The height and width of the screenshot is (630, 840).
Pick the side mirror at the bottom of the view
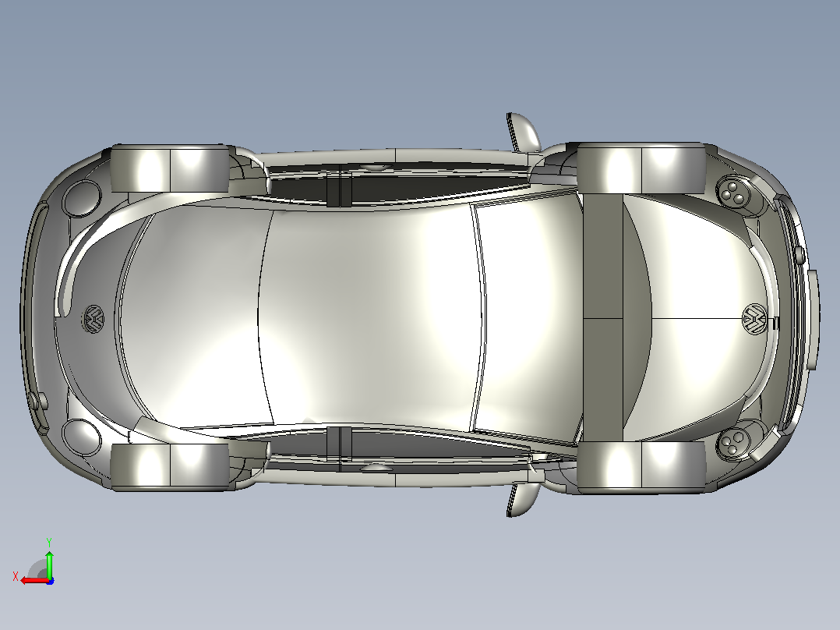point(522,499)
